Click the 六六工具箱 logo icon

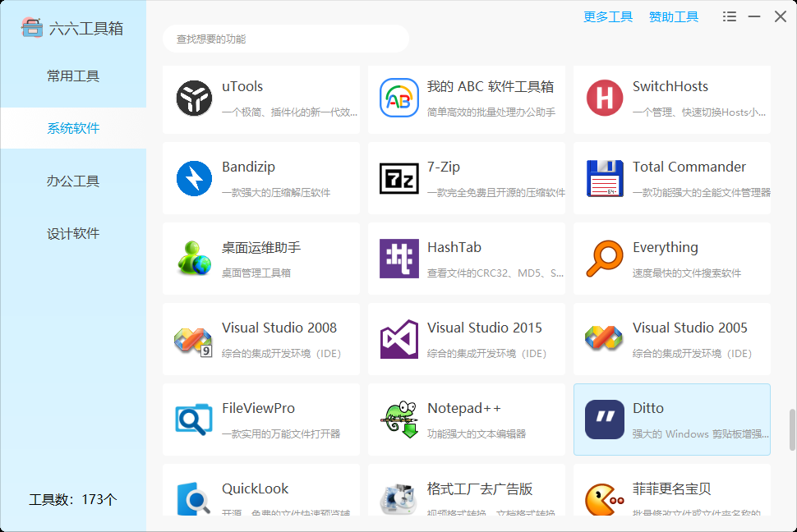click(x=31, y=28)
